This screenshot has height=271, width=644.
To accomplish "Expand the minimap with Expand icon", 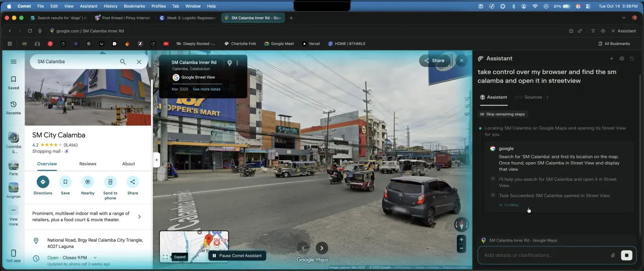I will (x=165, y=257).
